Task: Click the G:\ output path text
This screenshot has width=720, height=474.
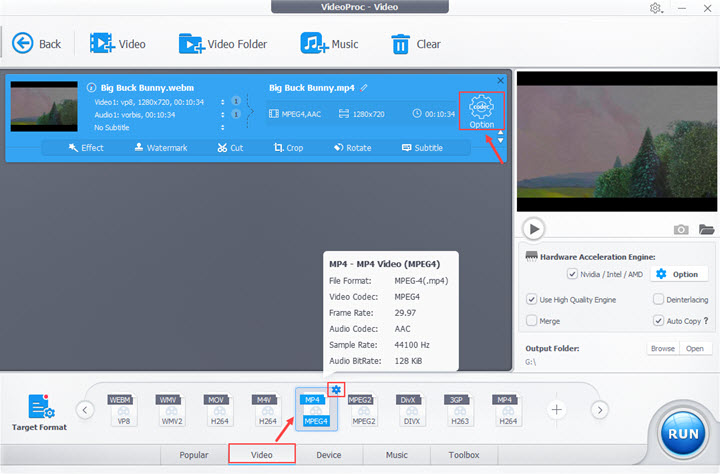Action: point(530,362)
